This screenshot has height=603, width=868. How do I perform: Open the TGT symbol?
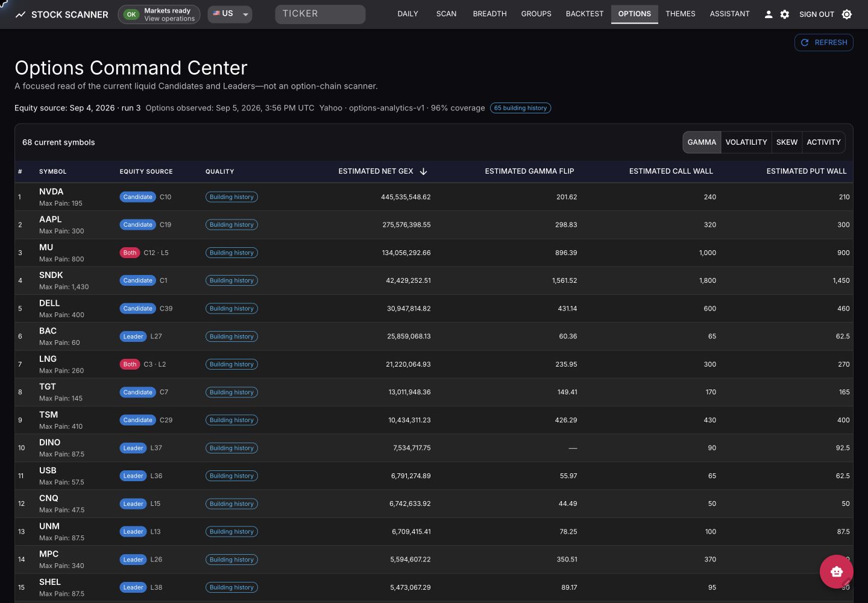pos(48,387)
